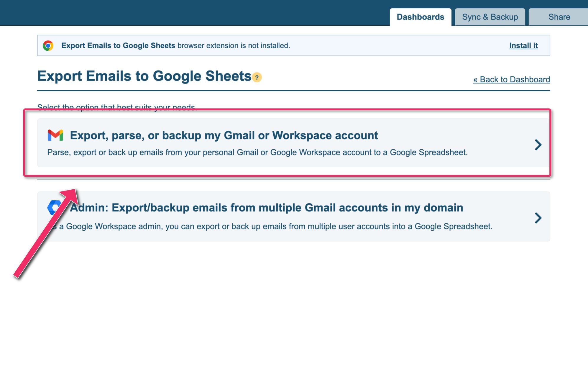The image size is (588, 384).
Task: Click the Chrome icon in the extension banner
Action: click(x=48, y=46)
